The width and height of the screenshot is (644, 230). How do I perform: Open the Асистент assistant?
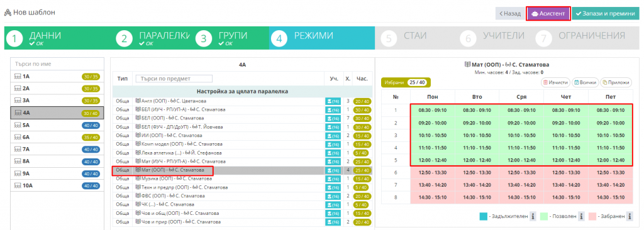coord(548,14)
